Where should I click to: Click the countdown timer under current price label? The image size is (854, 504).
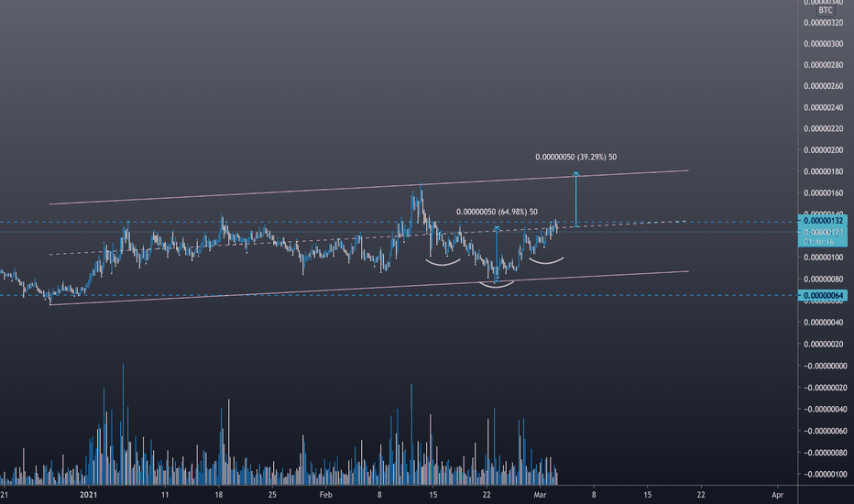(820, 241)
